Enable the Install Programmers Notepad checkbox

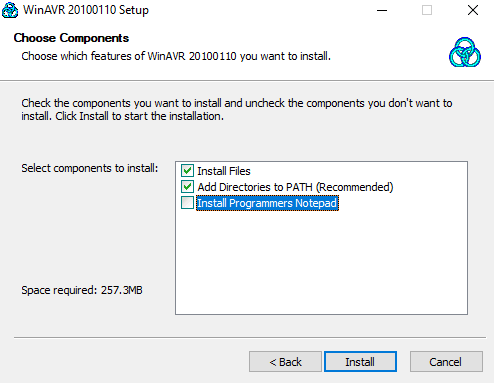click(187, 203)
